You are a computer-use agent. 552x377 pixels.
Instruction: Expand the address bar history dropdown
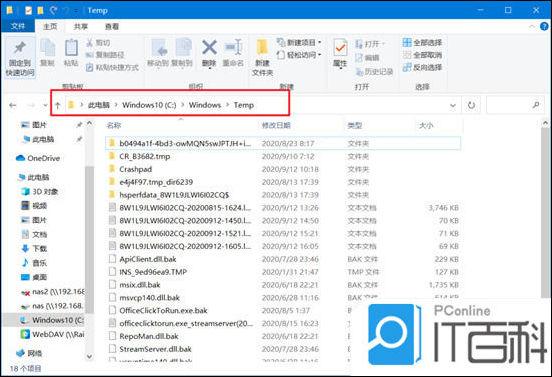453,105
